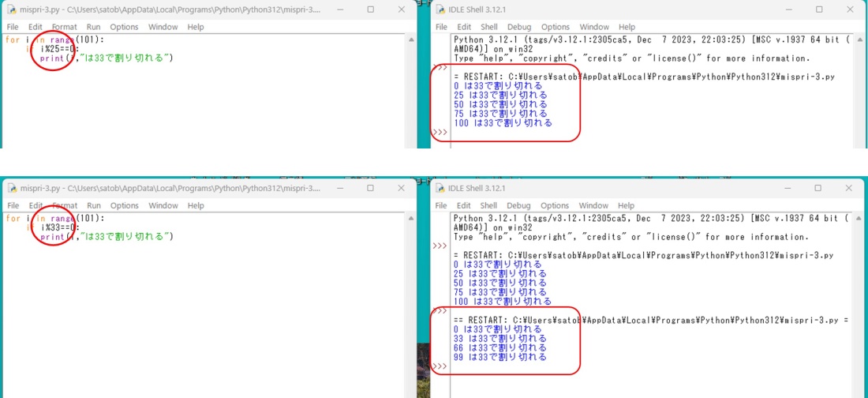Open Options menu in the upper IDLE Shell
The image size is (868, 398).
[556, 27]
